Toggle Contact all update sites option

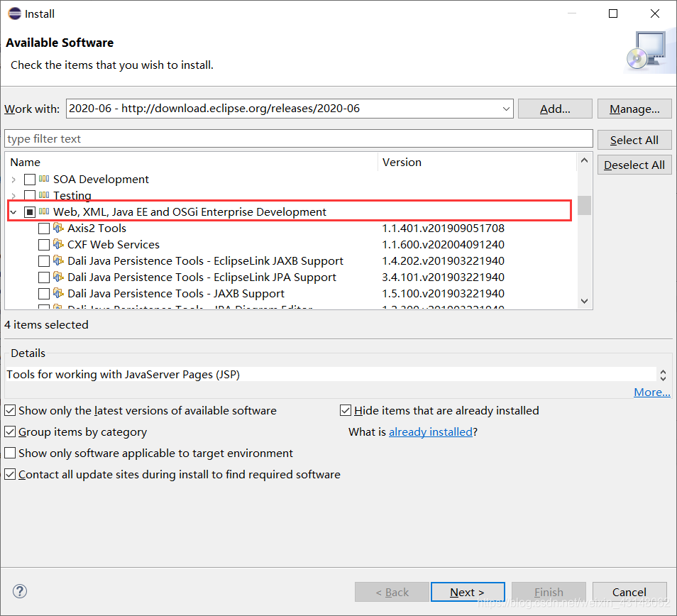coord(10,474)
